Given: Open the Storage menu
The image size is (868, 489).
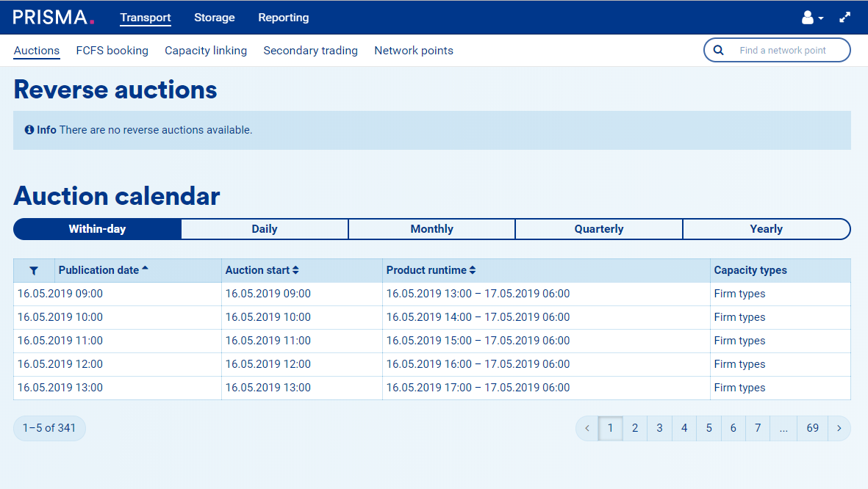Looking at the screenshot, I should (x=214, y=18).
